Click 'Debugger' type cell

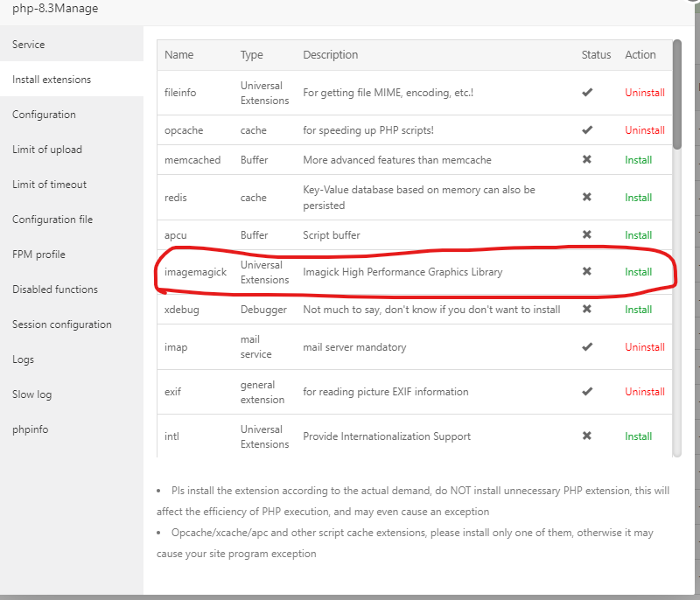click(x=263, y=310)
